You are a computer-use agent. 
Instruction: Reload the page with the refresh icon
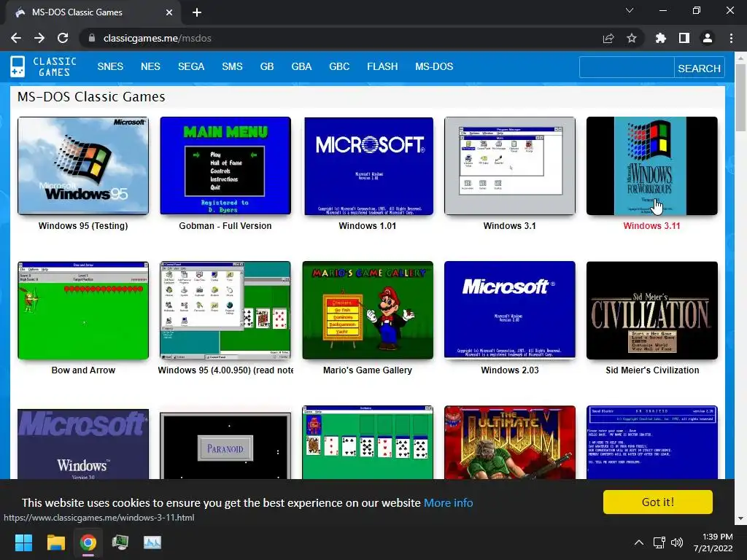(x=63, y=38)
